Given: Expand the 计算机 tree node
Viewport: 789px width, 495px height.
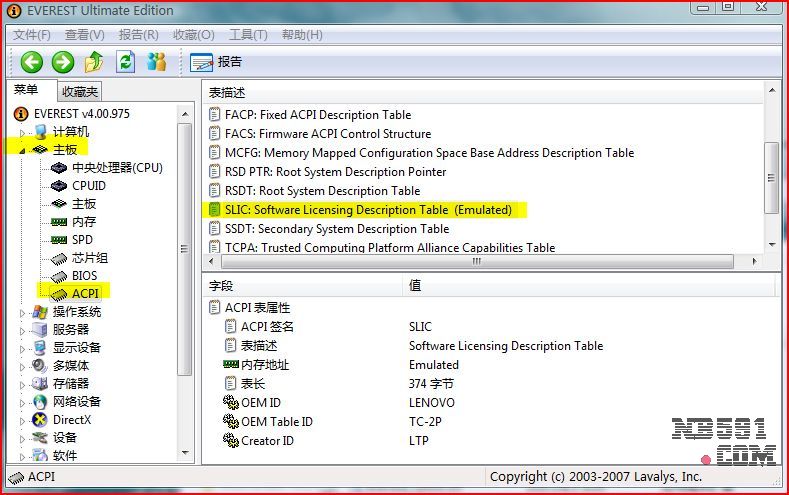Looking at the screenshot, I should [23, 132].
